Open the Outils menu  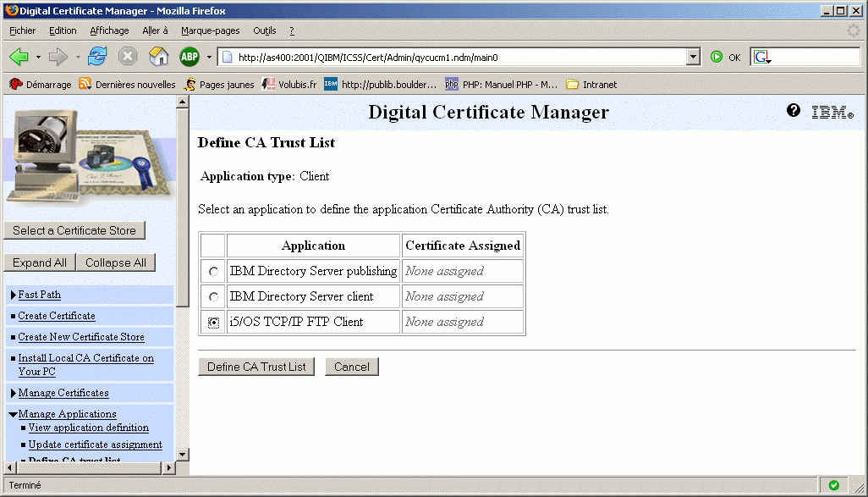[x=265, y=30]
